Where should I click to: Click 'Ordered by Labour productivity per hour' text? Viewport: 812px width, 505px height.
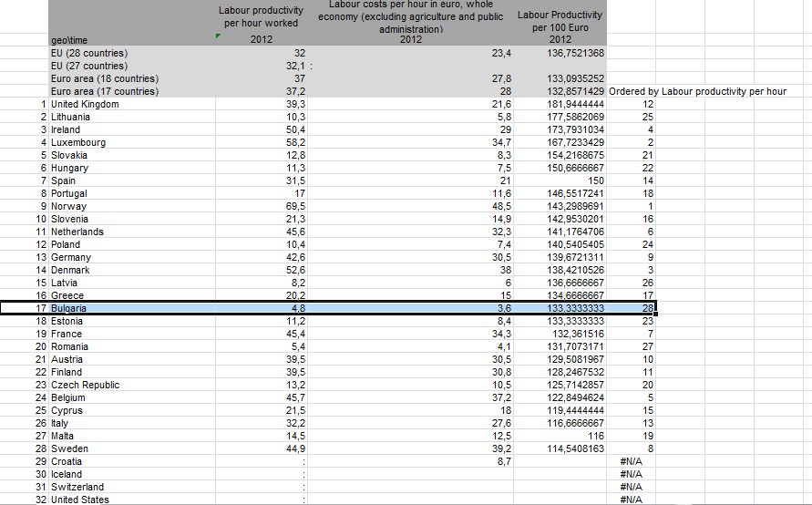(697, 91)
